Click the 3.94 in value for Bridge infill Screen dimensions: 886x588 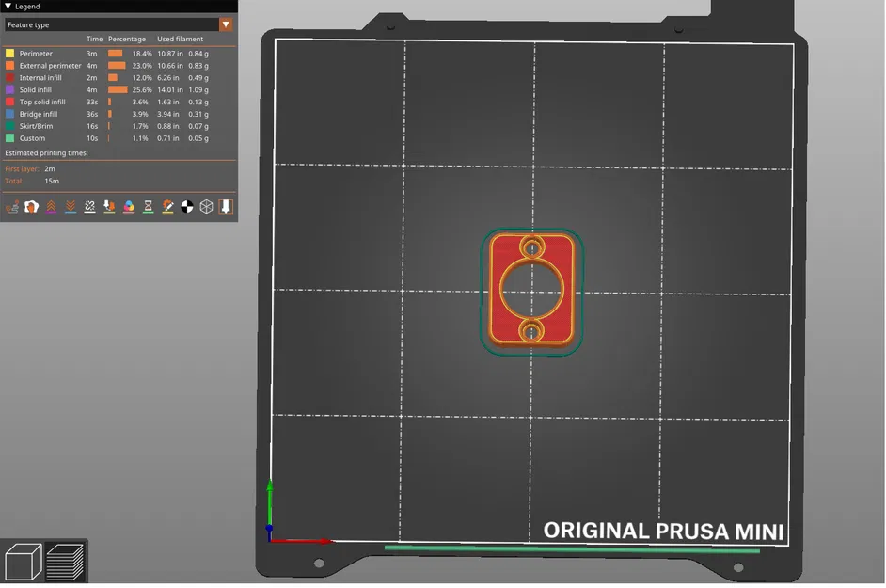167,114
